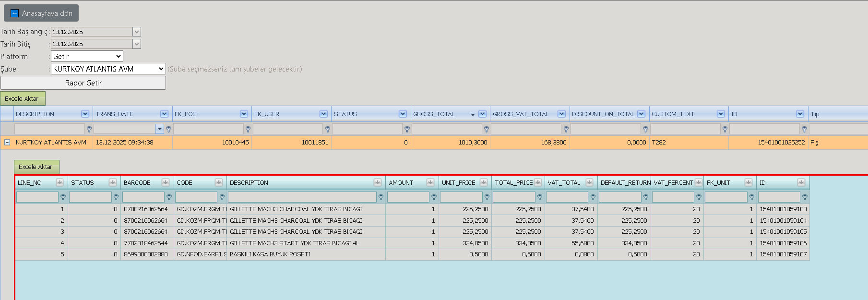Image resolution: width=868 pixels, height=300 pixels.
Task: Click the pin icon on UNIT_PRICE column header
Action: point(483,182)
